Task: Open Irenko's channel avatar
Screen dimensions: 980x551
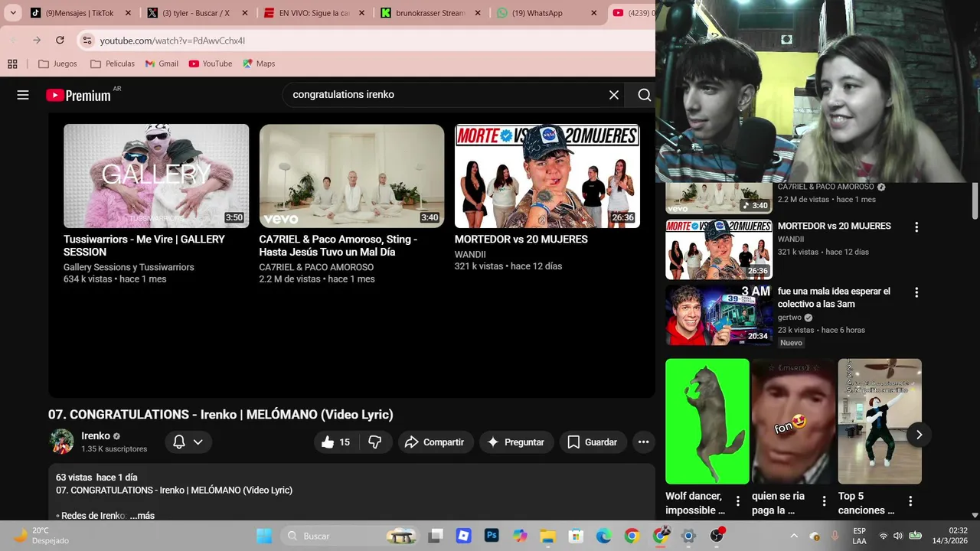Action: coord(62,442)
